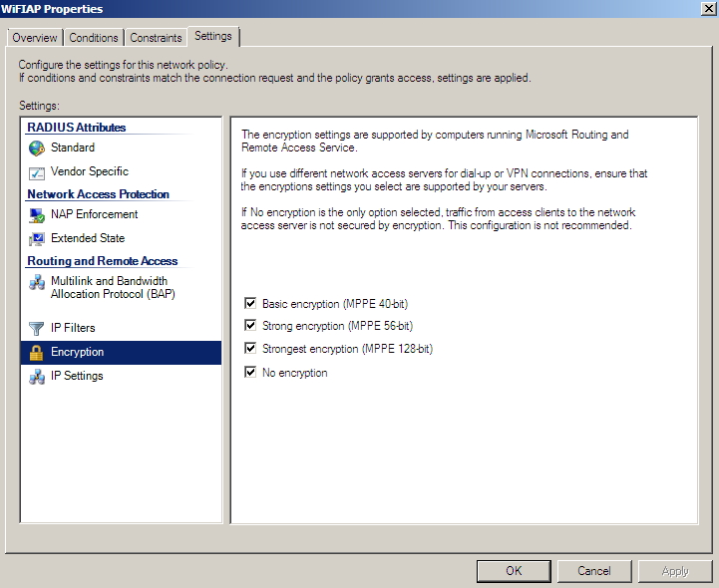Click the Multilink and Bandwidth network icon

coord(37,283)
